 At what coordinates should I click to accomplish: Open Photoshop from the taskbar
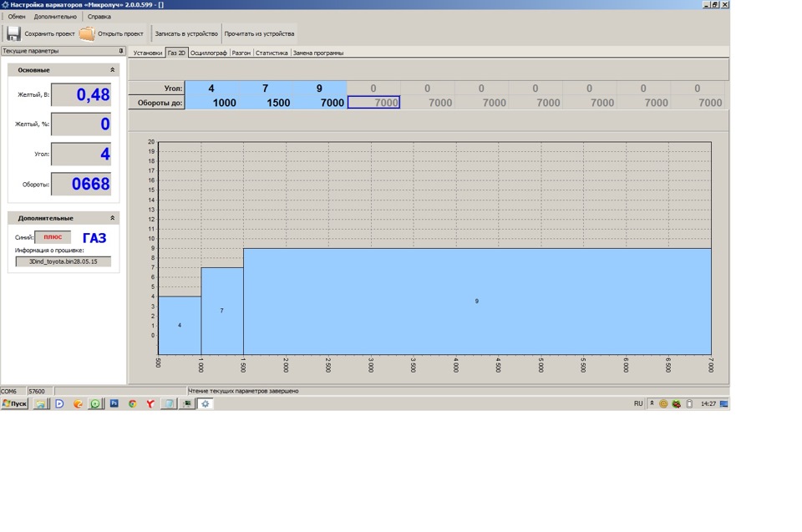tap(114, 403)
